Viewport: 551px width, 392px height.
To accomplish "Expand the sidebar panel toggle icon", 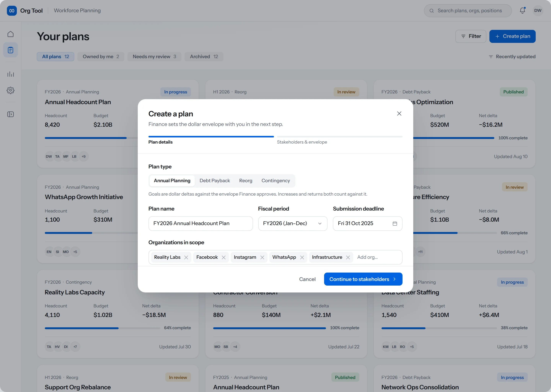I will (x=10, y=114).
